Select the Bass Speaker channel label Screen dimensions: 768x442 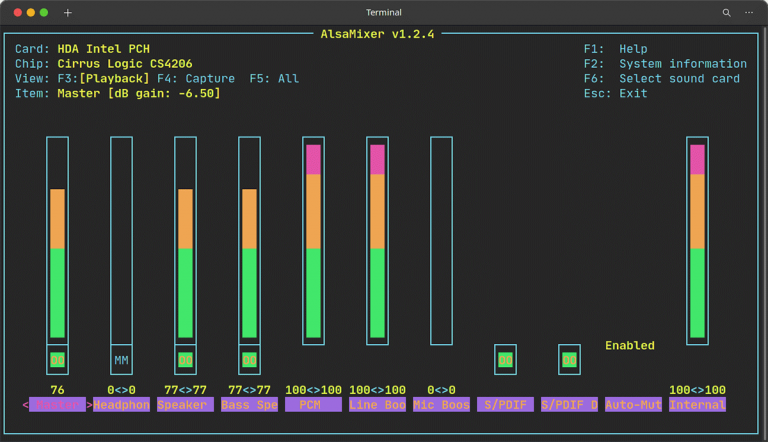point(249,405)
